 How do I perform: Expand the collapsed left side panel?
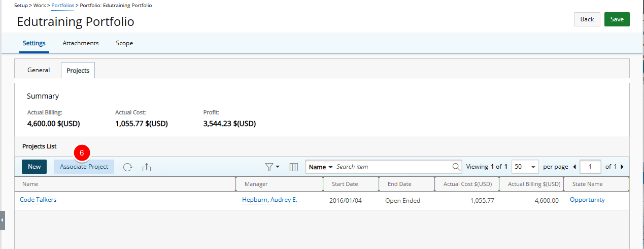[2, 221]
